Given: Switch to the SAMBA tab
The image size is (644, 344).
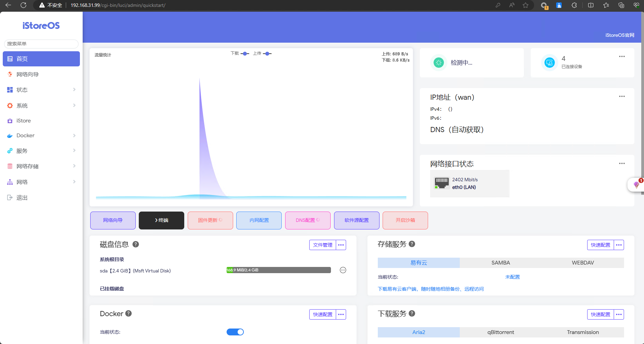Looking at the screenshot, I should (x=500, y=262).
